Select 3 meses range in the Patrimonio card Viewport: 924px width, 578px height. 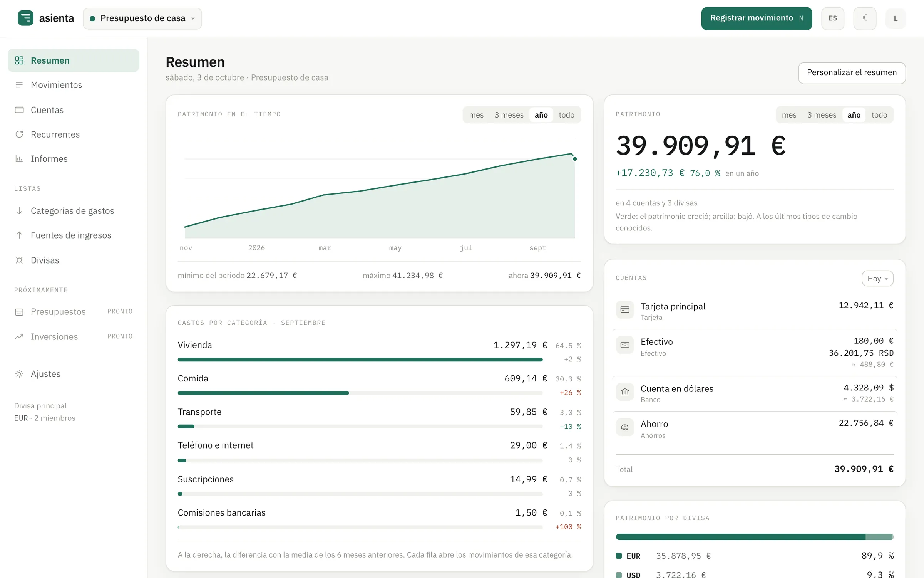tap(822, 115)
